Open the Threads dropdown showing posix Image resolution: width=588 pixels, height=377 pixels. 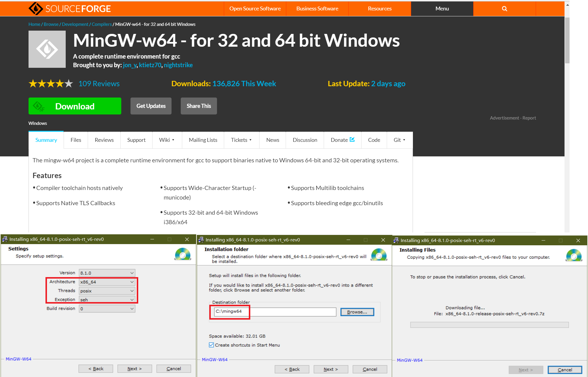(x=107, y=290)
